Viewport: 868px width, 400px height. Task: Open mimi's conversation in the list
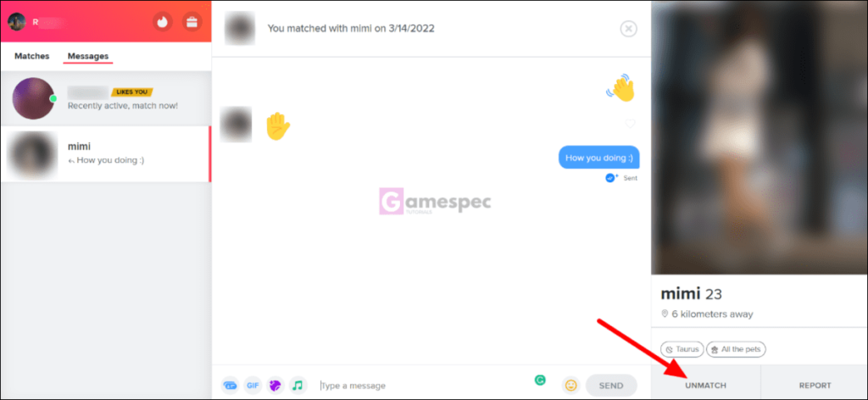coord(106,153)
